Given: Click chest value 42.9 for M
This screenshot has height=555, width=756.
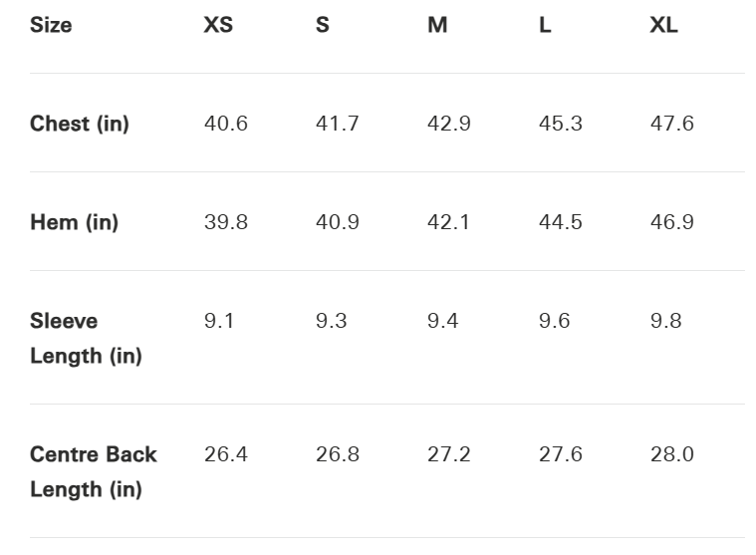Looking at the screenshot, I should pyautogui.click(x=449, y=124).
